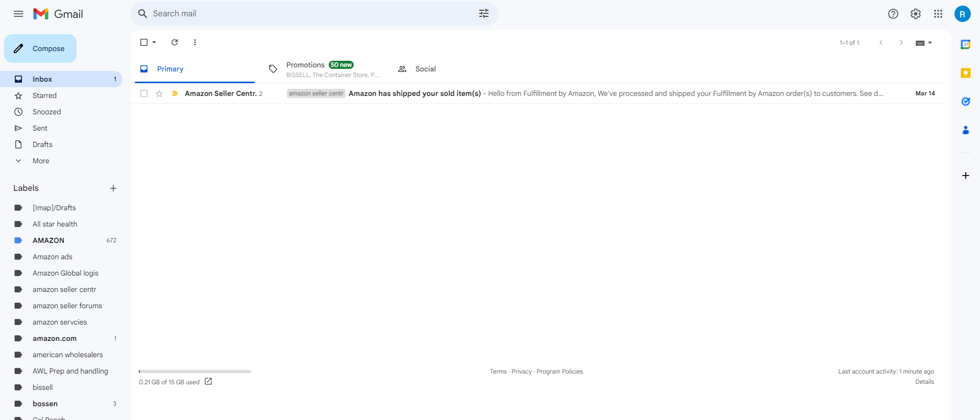Screen dimensions: 980x420
Task: Open the select dropdown arrow
Action: tap(154, 42)
